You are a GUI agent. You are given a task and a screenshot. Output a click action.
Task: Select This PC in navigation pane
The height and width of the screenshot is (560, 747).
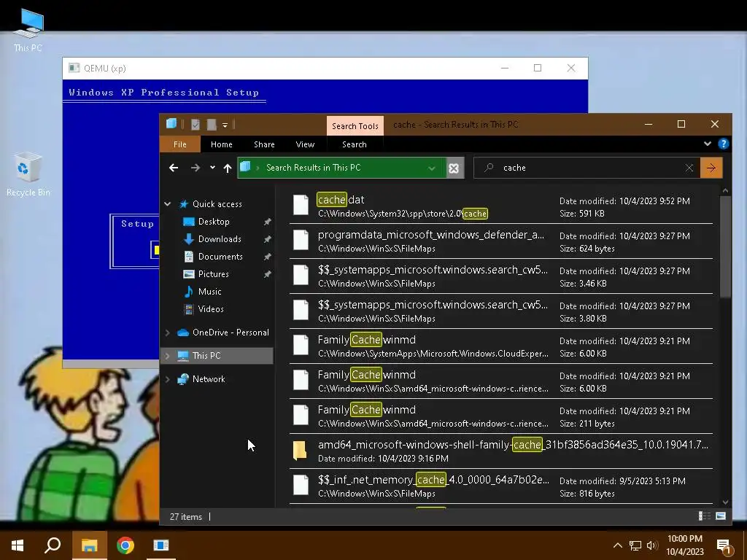click(206, 356)
